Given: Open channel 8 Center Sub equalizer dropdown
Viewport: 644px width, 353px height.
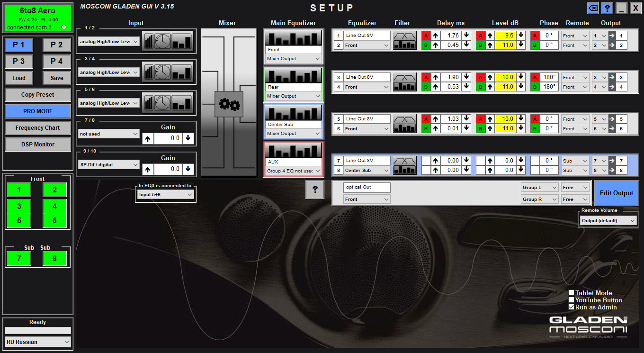Looking at the screenshot, I should 367,170.
